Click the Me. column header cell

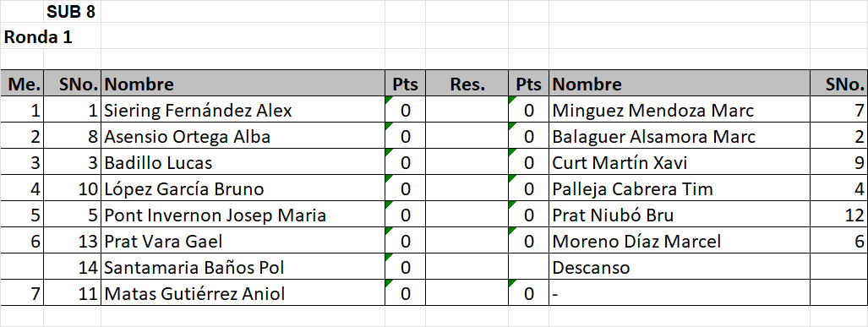click(22, 84)
